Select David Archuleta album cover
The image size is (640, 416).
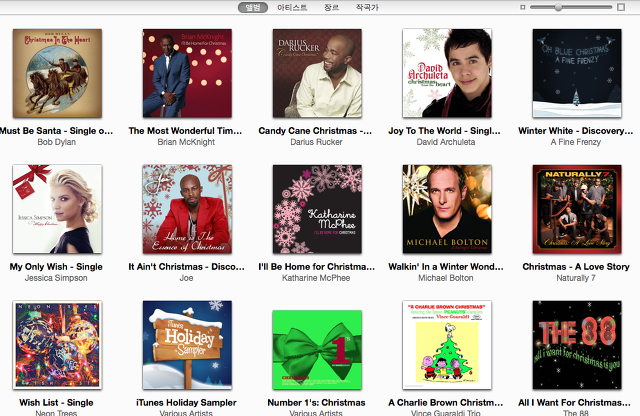(x=447, y=73)
